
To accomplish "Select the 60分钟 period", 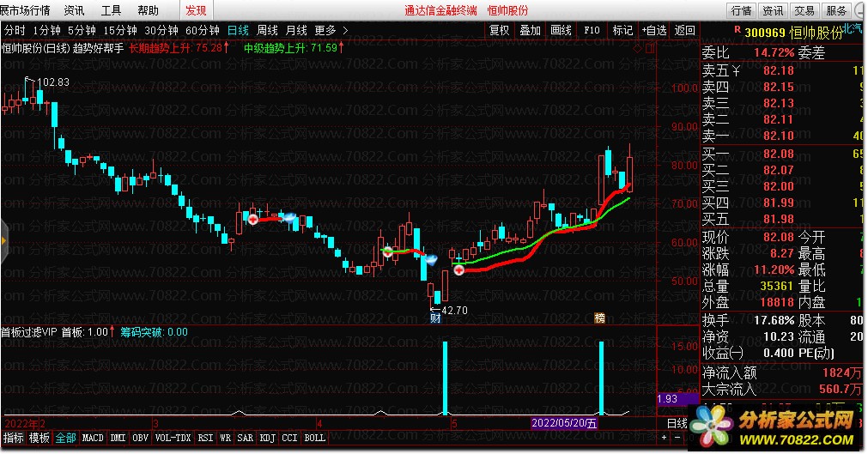I will point(202,30).
